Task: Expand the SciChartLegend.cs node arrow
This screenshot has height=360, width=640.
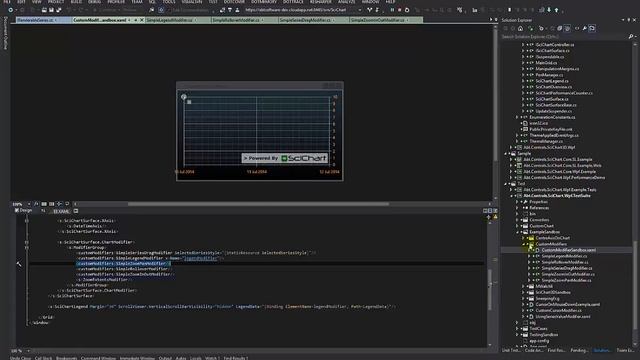Action: point(523,81)
